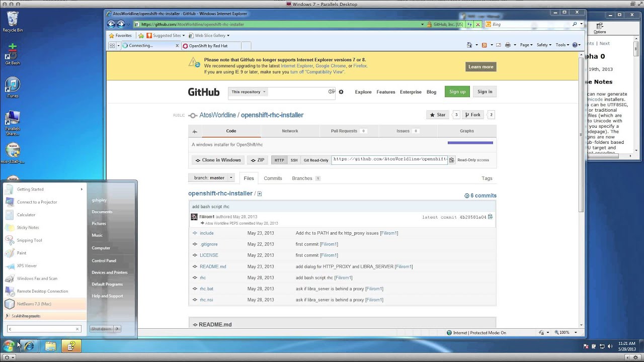This screenshot has width=644, height=362.
Task: Star the repository
Action: [x=438, y=115]
